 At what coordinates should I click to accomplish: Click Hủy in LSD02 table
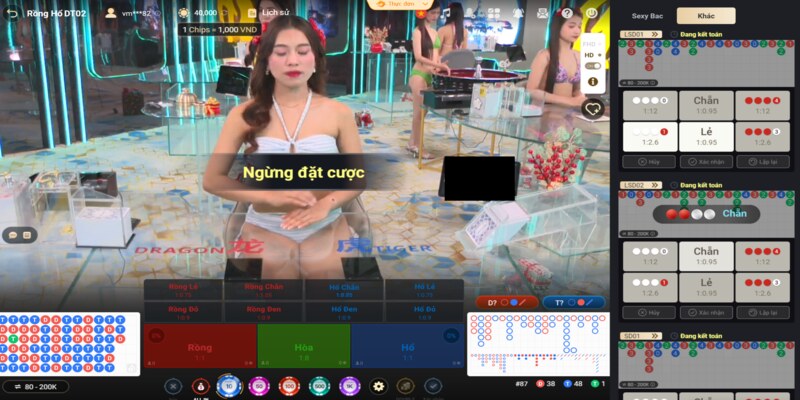[x=649, y=312]
